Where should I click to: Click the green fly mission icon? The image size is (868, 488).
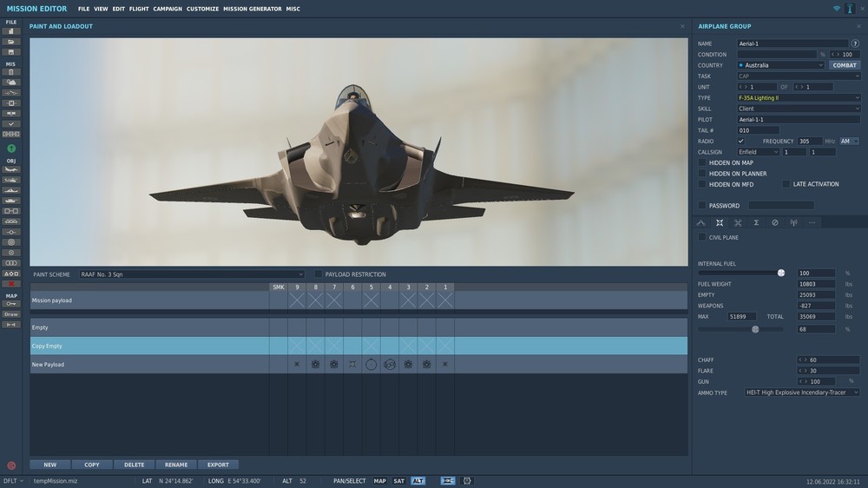coord(11,148)
